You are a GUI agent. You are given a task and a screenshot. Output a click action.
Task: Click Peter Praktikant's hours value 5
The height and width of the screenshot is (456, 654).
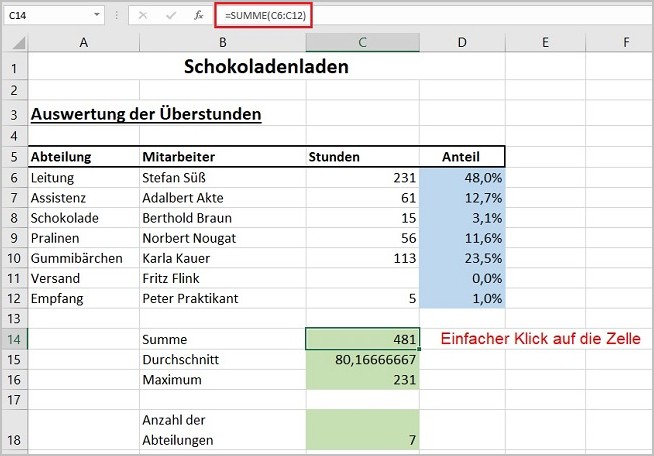pos(362,298)
